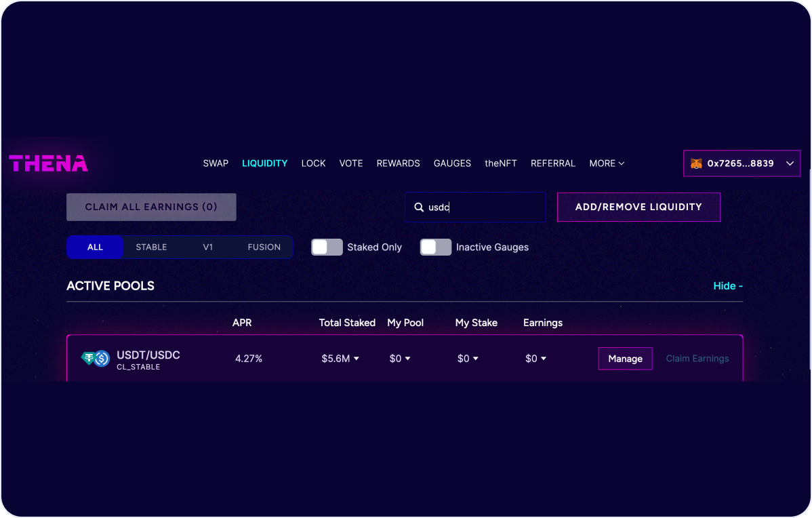Switch to the V1 pool filter

coord(207,247)
